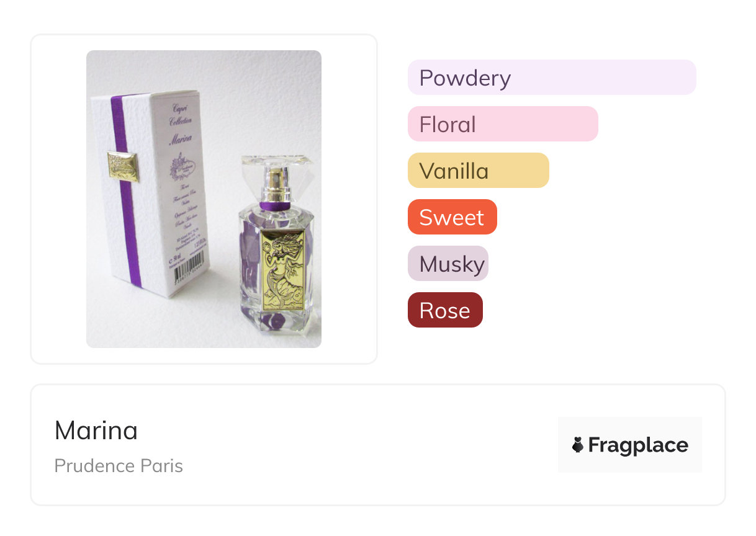This screenshot has width=756, height=536.
Task: Open the Marina perfume title
Action: (x=96, y=431)
